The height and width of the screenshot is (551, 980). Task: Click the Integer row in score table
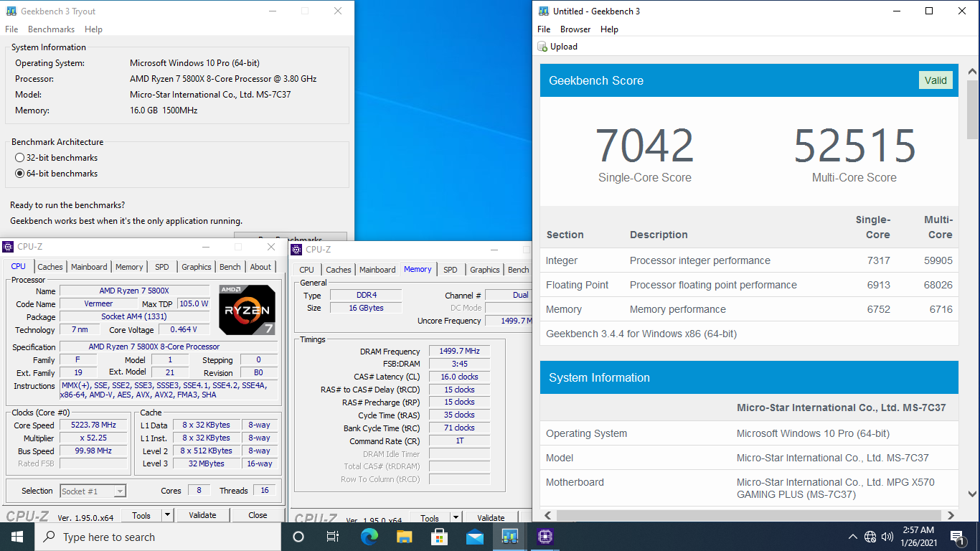click(749, 260)
